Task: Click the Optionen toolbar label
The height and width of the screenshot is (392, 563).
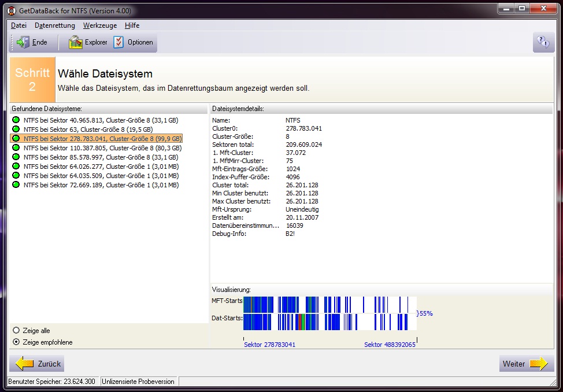Action: point(140,42)
